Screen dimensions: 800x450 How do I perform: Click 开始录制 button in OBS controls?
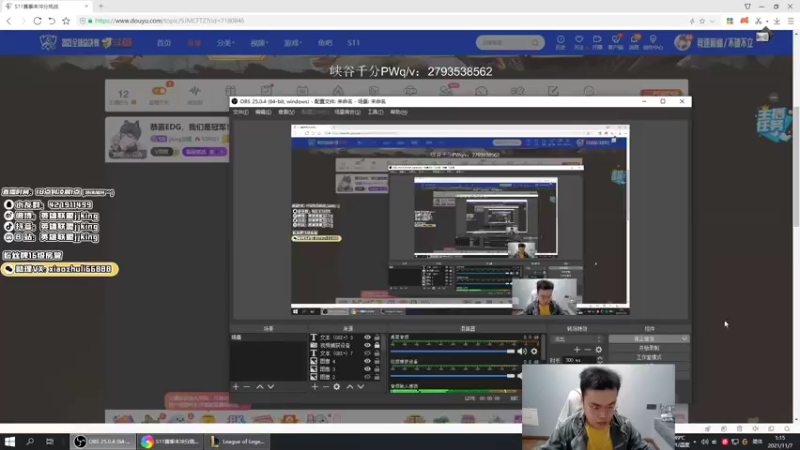coord(649,348)
